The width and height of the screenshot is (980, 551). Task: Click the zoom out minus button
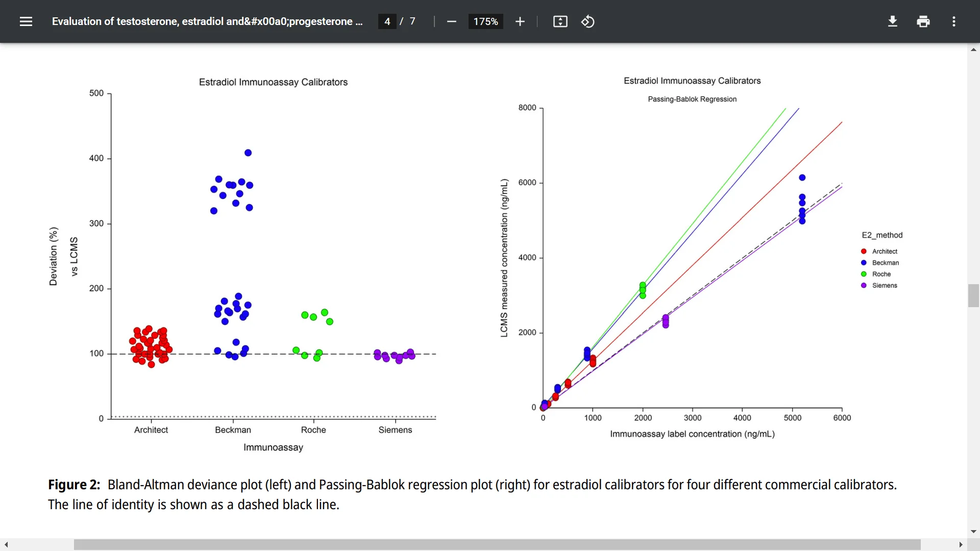coord(451,21)
